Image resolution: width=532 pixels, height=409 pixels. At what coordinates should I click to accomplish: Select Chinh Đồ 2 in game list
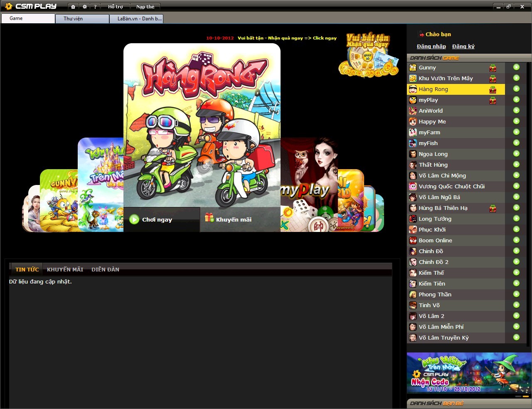coord(456,262)
